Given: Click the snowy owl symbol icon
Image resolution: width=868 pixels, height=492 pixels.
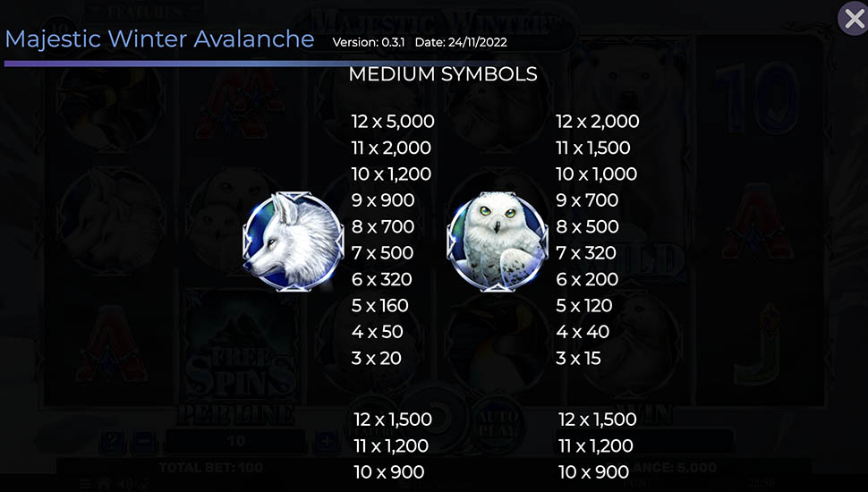Looking at the screenshot, I should 498,241.
